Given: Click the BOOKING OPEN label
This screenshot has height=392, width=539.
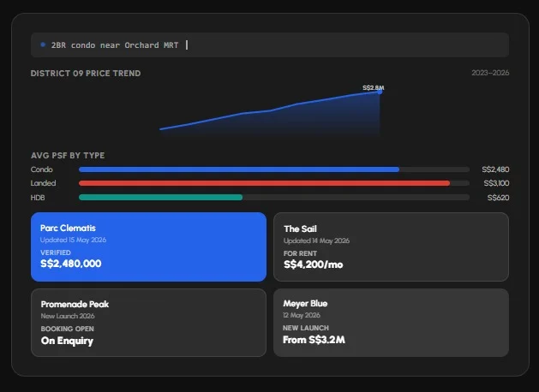Looking at the screenshot, I should coord(68,329).
